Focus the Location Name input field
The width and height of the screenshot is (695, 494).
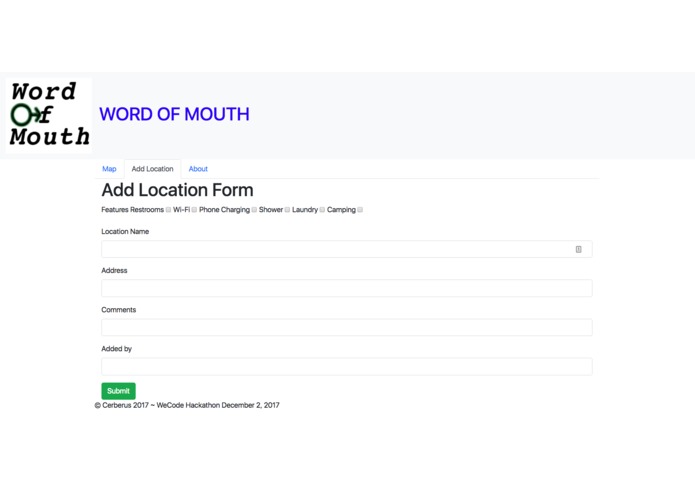[347, 249]
